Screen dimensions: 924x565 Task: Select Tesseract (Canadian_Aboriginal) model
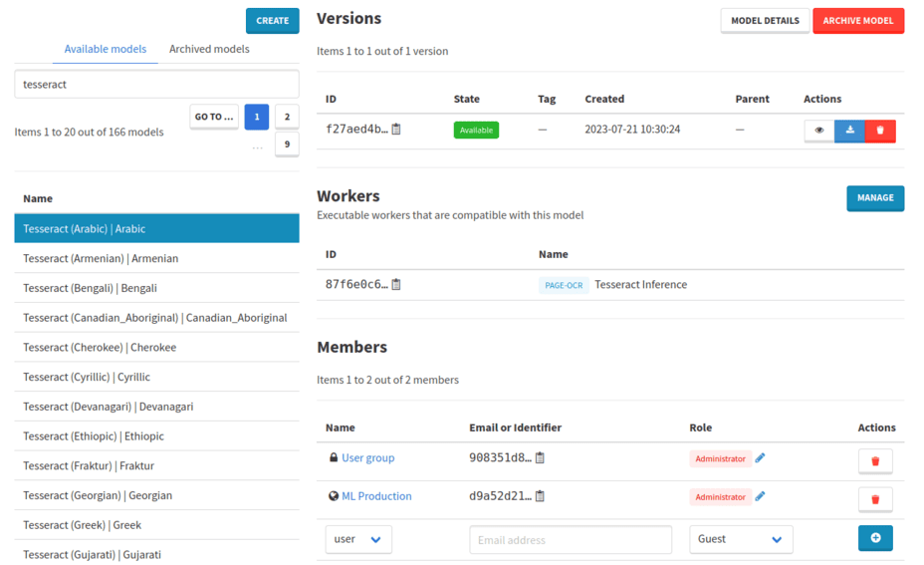coord(156,317)
